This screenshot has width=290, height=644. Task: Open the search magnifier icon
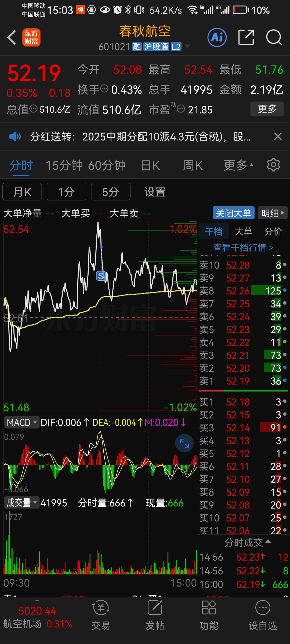point(274,37)
